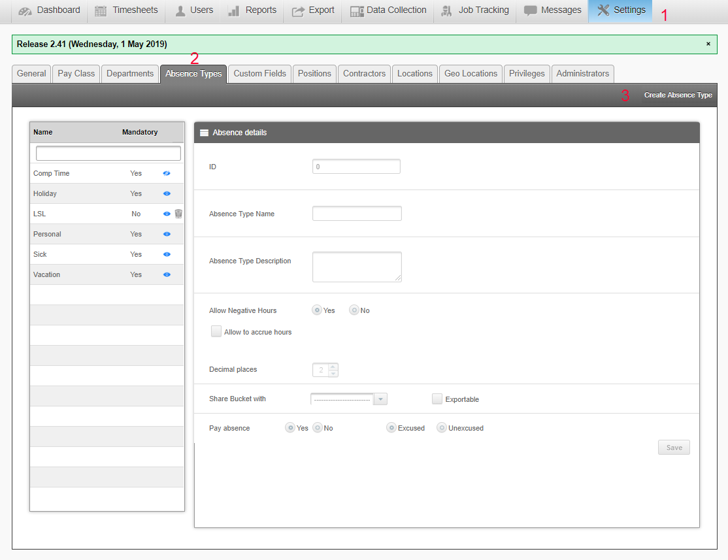Switch to the Locations tab

click(x=414, y=74)
